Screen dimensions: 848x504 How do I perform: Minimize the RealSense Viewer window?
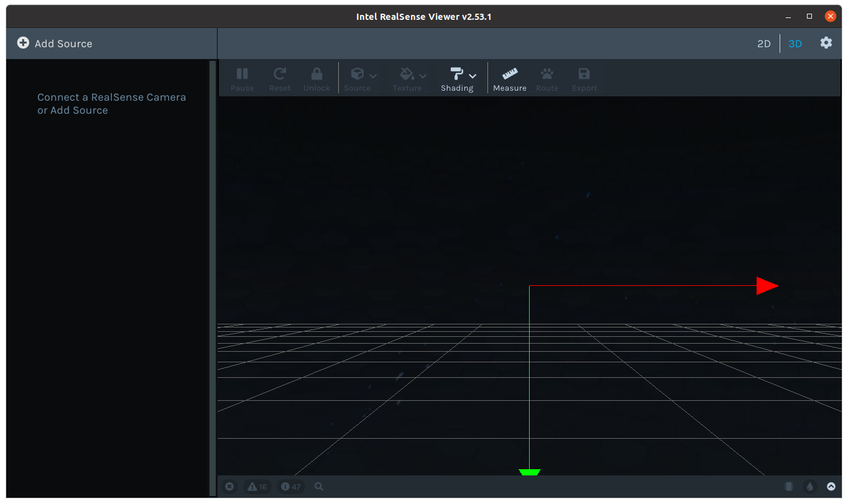(x=790, y=16)
